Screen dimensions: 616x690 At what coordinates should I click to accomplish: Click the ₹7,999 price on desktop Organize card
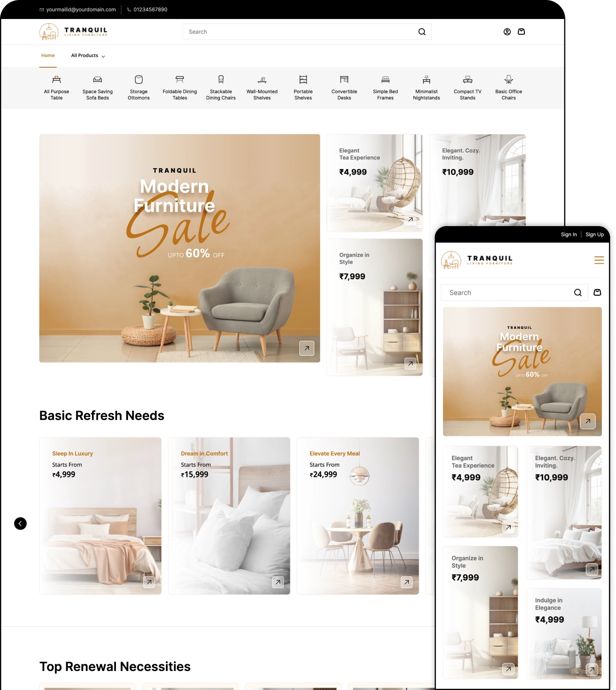(352, 276)
